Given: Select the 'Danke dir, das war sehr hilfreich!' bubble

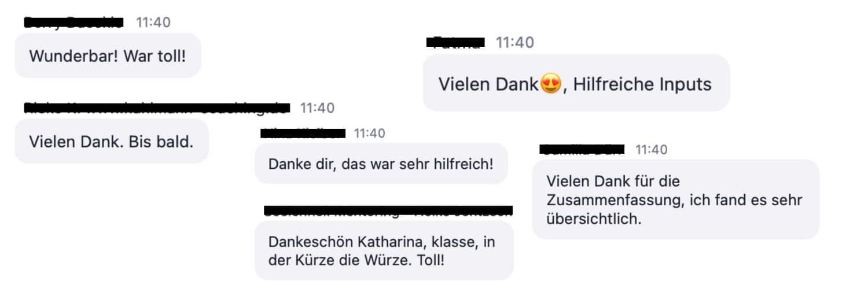Looking at the screenshot, I should [x=381, y=164].
